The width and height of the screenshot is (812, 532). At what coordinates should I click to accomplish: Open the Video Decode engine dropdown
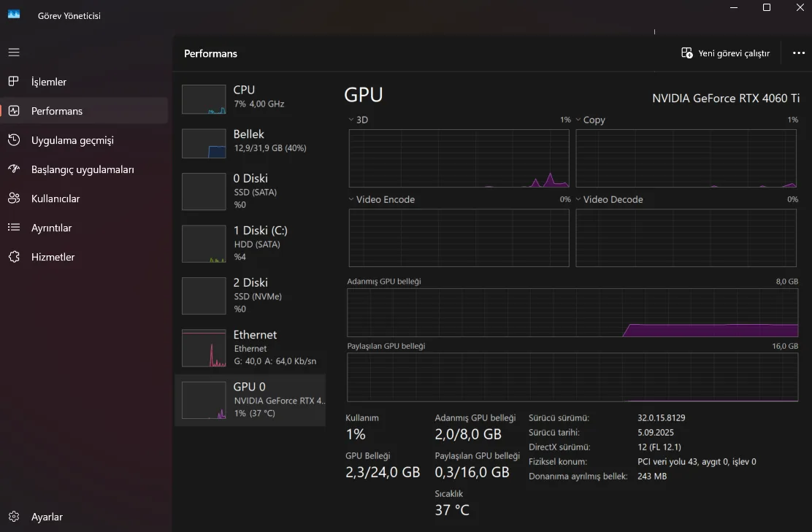pyautogui.click(x=578, y=199)
